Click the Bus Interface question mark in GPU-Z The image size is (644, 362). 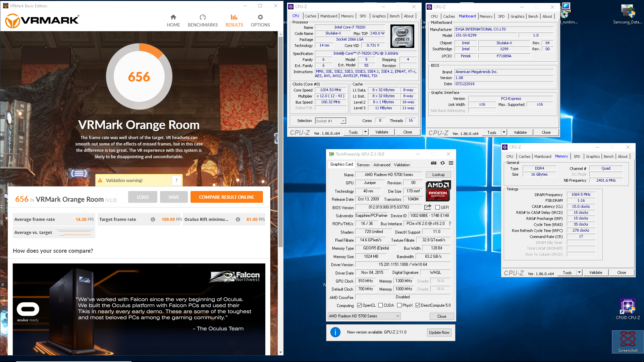click(450, 224)
